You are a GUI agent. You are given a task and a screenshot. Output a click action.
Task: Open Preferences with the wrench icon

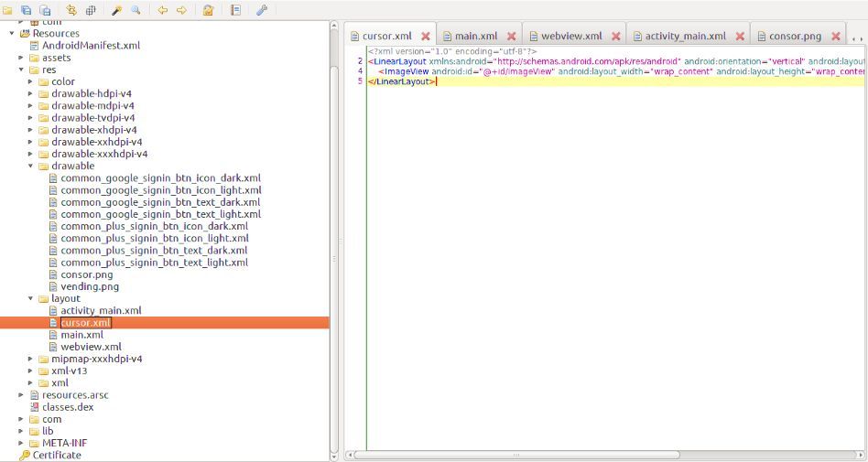[x=262, y=10]
